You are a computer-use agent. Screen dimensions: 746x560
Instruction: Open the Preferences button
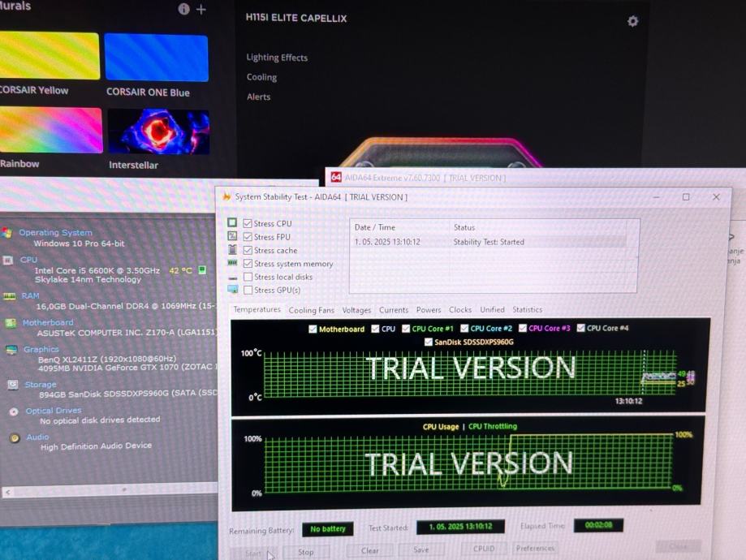coord(535,548)
